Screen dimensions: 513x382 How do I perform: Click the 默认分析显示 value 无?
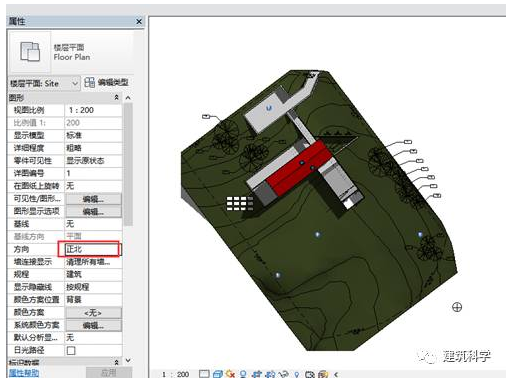pyautogui.click(x=93, y=338)
